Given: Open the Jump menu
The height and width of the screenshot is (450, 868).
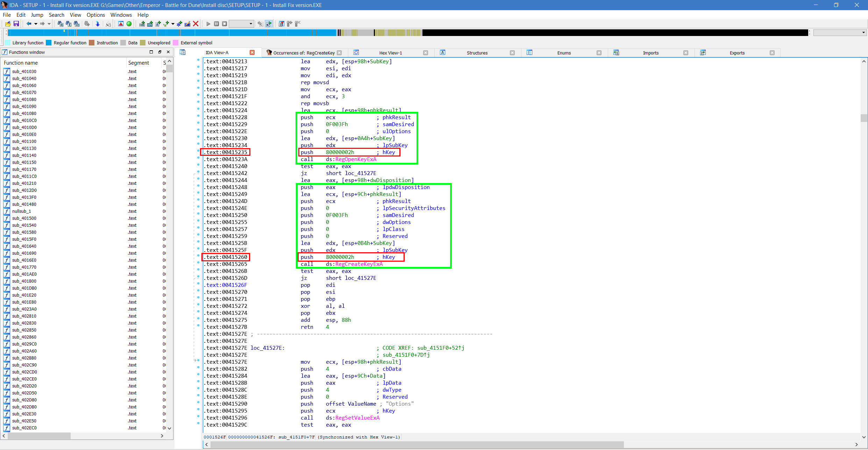Looking at the screenshot, I should (x=37, y=15).
